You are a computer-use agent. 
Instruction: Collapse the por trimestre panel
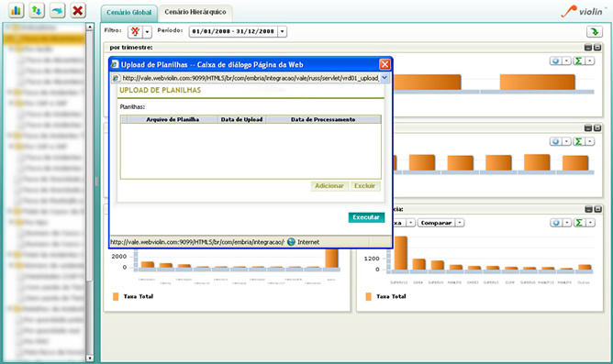[x=587, y=48]
